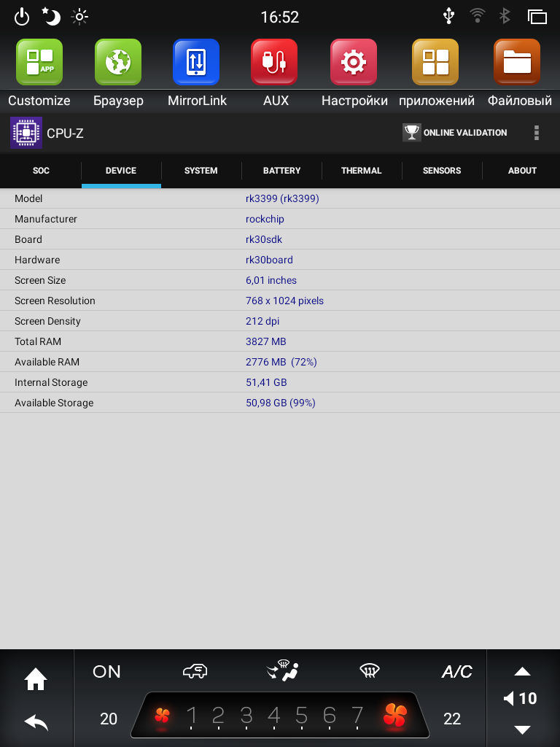This screenshot has width=560, height=747.
Task: Select the Hardware value rk30board
Action: click(269, 260)
